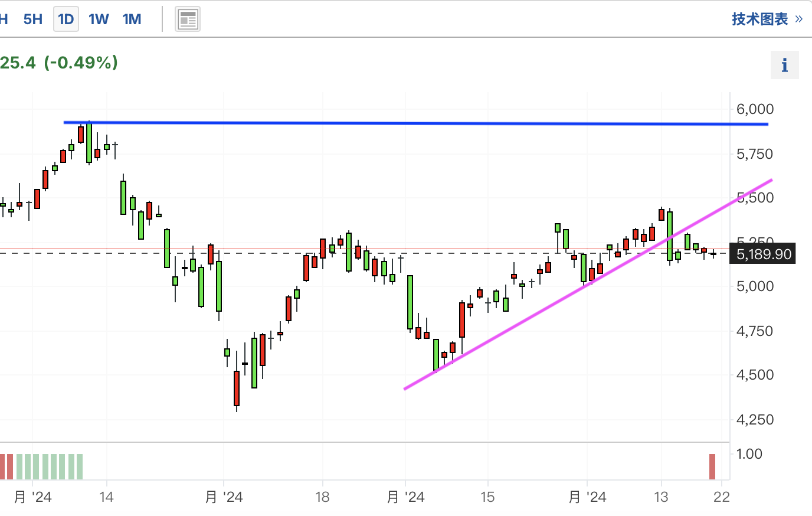Click date label 14 on time axis

(x=106, y=497)
